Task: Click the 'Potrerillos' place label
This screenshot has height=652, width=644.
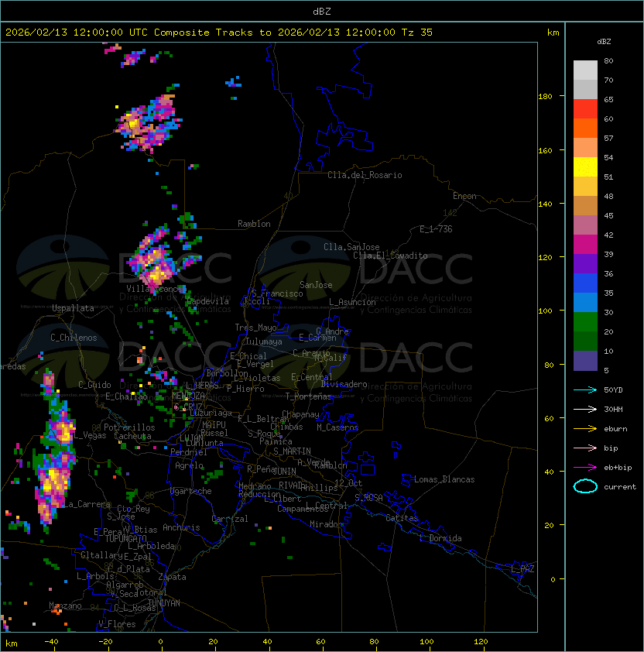Action: tap(129, 427)
